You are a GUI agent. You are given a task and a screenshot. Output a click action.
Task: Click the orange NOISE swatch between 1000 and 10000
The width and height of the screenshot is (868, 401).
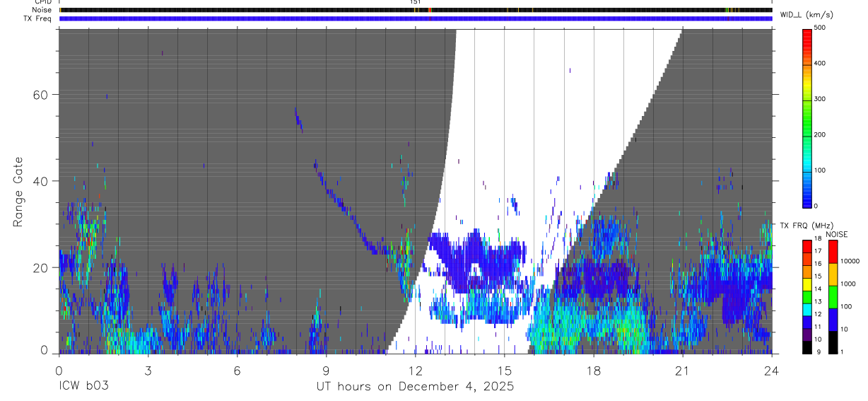tap(833, 274)
